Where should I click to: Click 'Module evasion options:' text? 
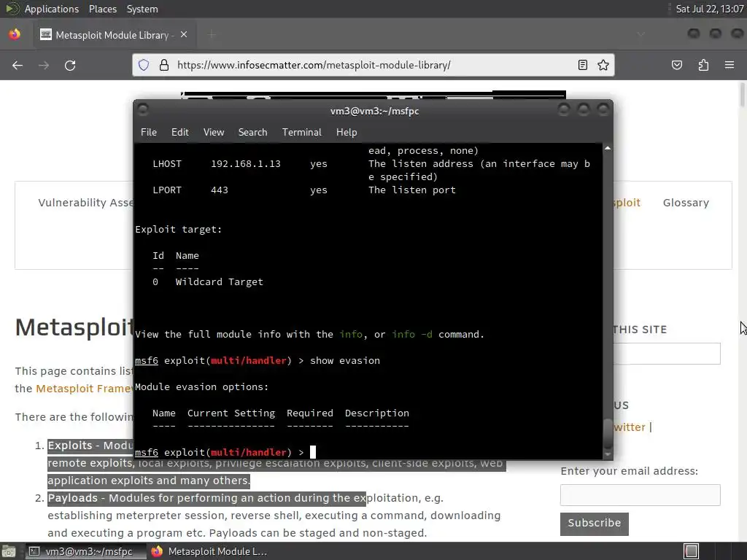pos(201,386)
